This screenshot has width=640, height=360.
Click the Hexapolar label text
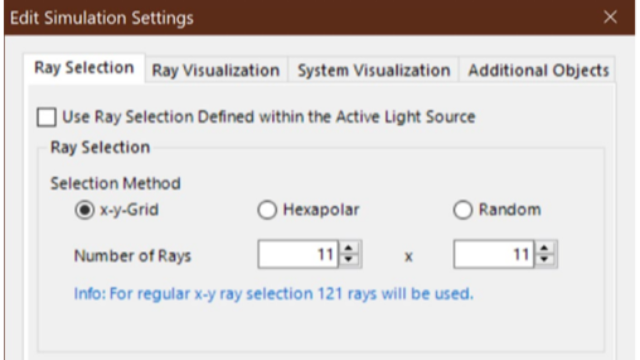click(x=321, y=210)
